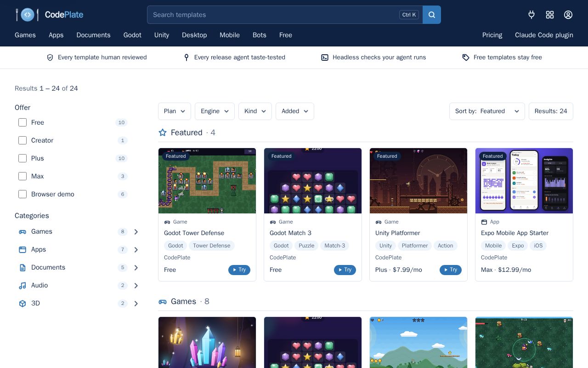Screen dimensions: 588x368
Task: Click the 3D cube icon in Categories
Action: 23,304
